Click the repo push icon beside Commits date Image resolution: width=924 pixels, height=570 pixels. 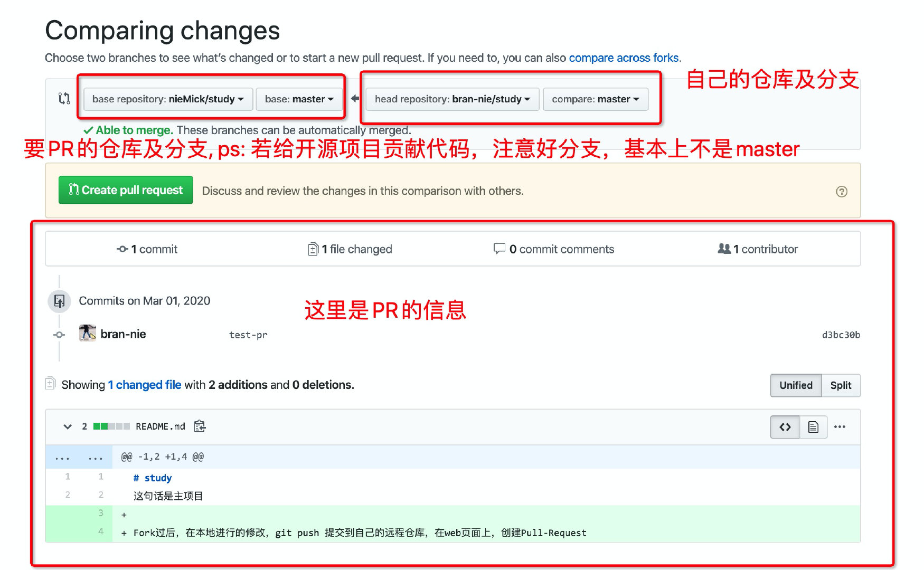[x=59, y=301]
